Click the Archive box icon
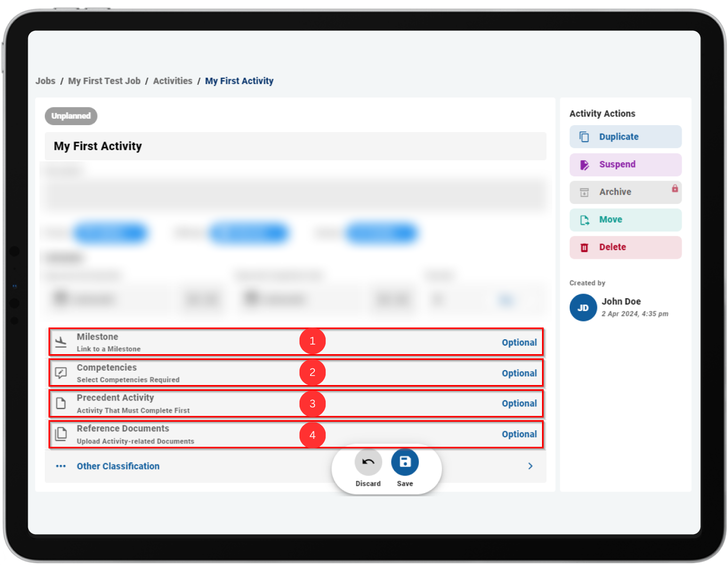The height and width of the screenshot is (565, 728). (x=584, y=192)
